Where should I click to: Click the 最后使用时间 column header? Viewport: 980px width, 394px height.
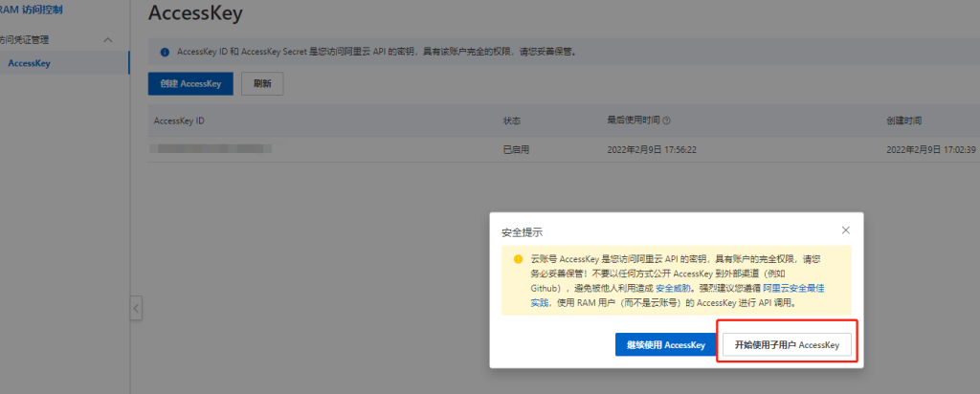tap(634, 120)
